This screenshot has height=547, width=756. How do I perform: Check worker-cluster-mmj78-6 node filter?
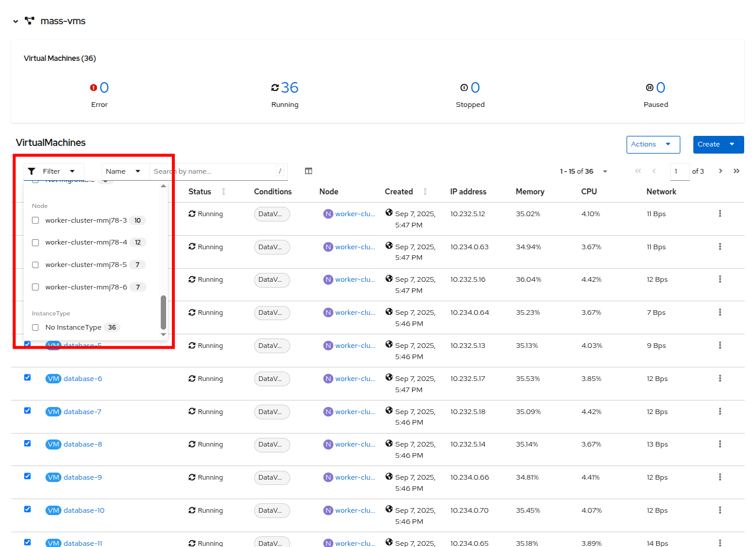tap(35, 287)
